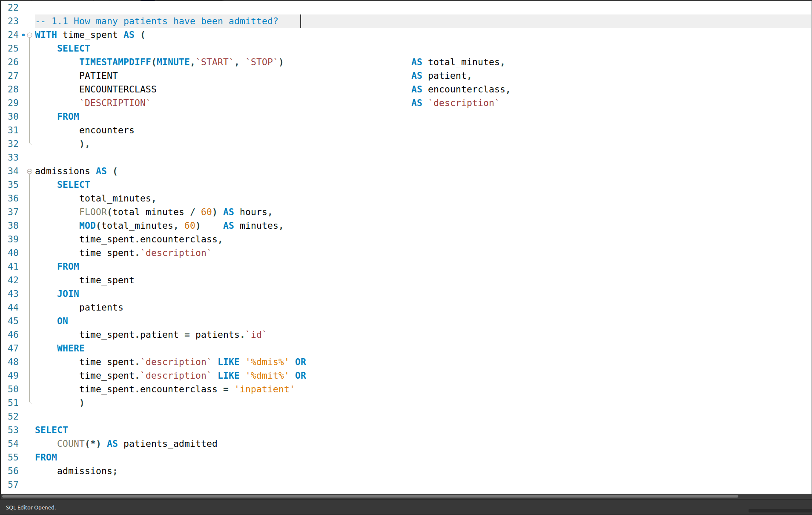Click the 'inpatient' string literal

pyautogui.click(x=264, y=389)
